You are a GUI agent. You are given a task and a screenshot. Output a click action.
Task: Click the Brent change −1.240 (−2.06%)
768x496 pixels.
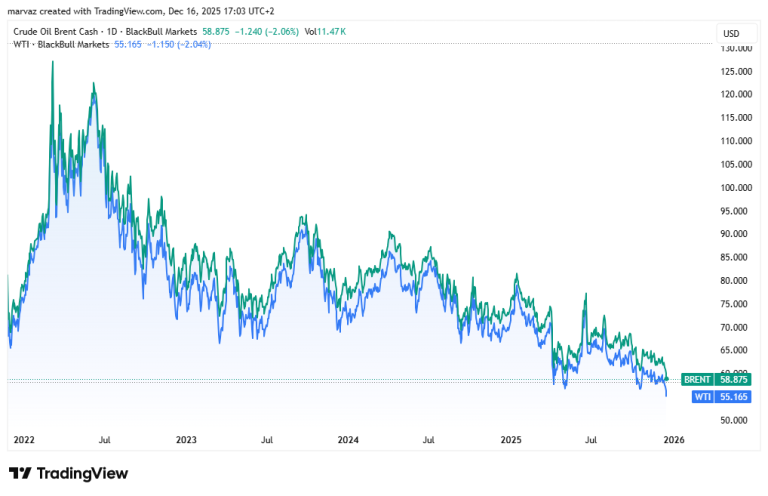click(266, 31)
